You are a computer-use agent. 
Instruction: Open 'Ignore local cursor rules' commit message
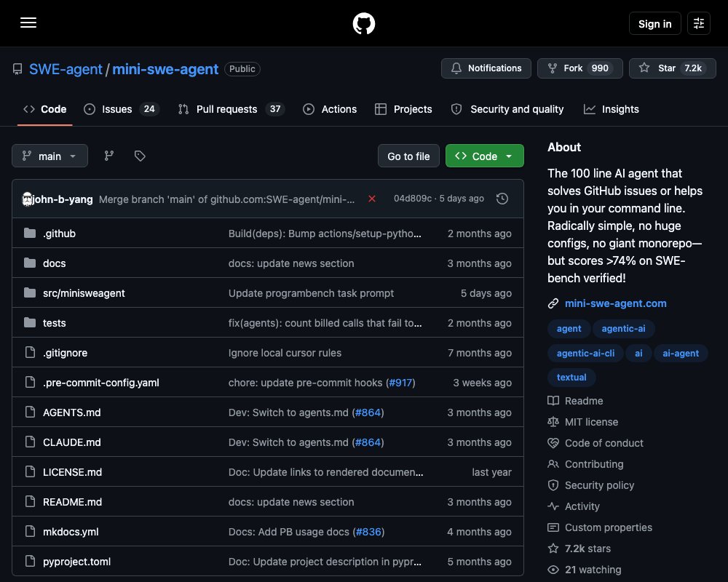tap(285, 352)
